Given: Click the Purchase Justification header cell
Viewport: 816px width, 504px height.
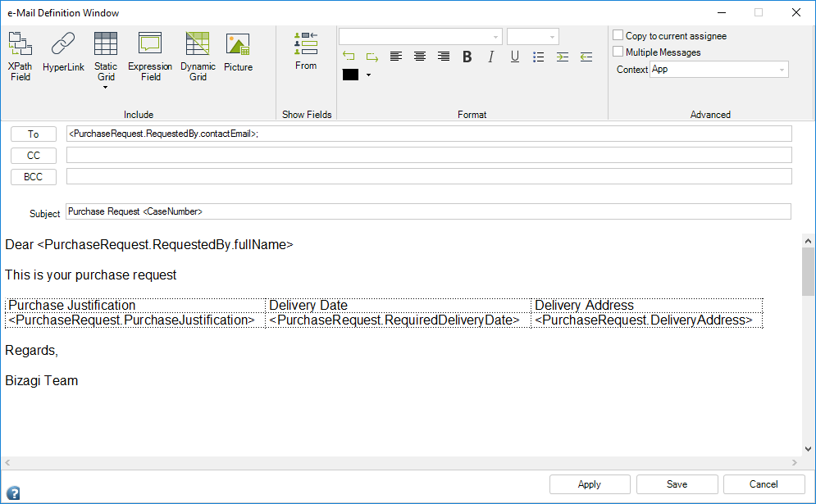Looking at the screenshot, I should pyautogui.click(x=135, y=306).
